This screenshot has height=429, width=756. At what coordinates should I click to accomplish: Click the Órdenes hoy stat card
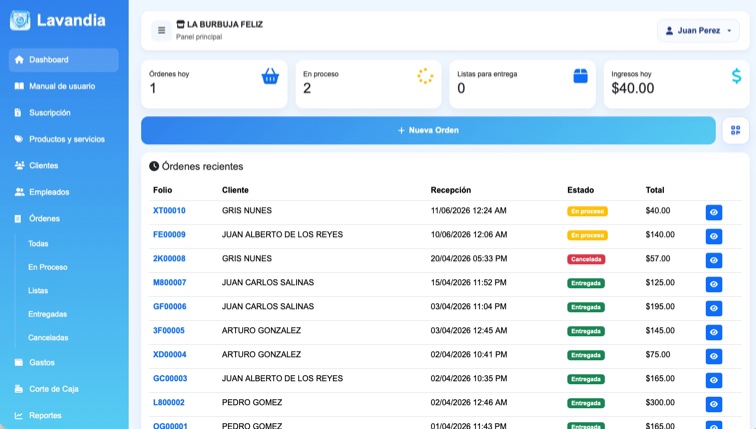coord(214,84)
